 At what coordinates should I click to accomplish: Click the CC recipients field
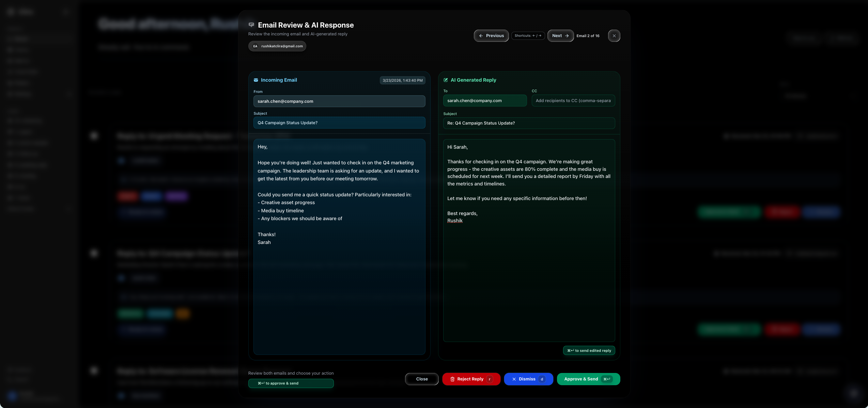pyautogui.click(x=573, y=101)
